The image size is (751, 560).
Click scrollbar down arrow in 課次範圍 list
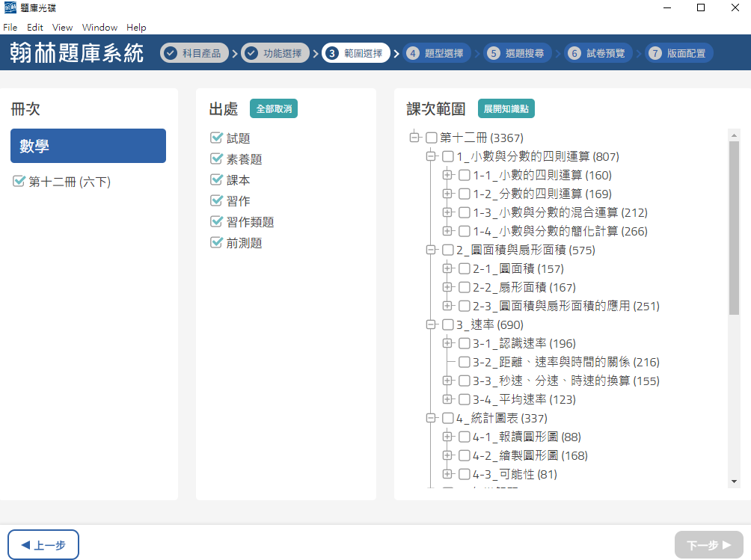tap(734, 481)
